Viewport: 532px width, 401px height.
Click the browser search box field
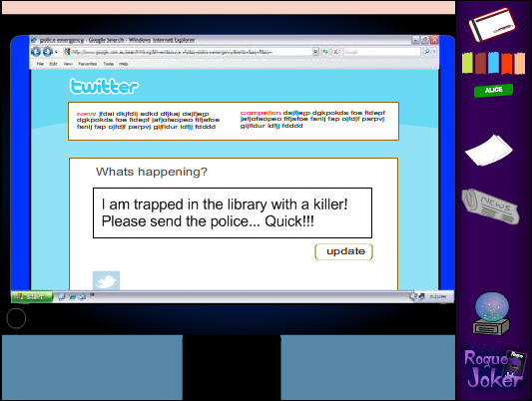pyautogui.click(x=381, y=52)
